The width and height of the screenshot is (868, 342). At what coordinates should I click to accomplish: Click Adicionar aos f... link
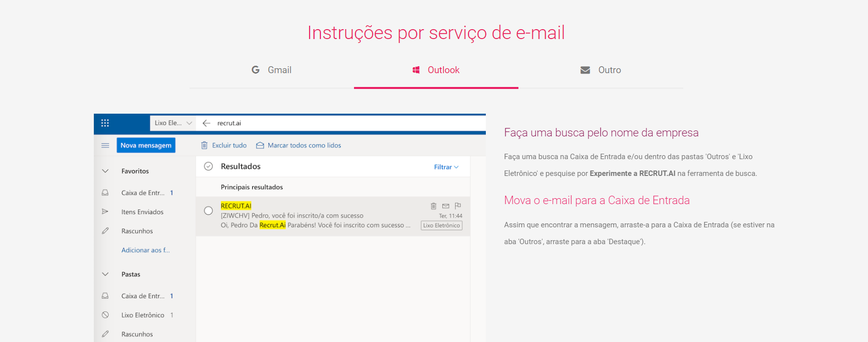click(146, 250)
